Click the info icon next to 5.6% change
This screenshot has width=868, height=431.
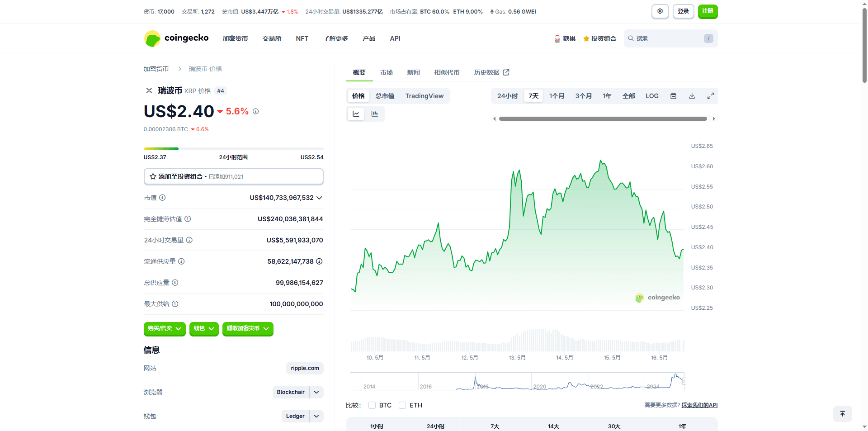click(255, 111)
